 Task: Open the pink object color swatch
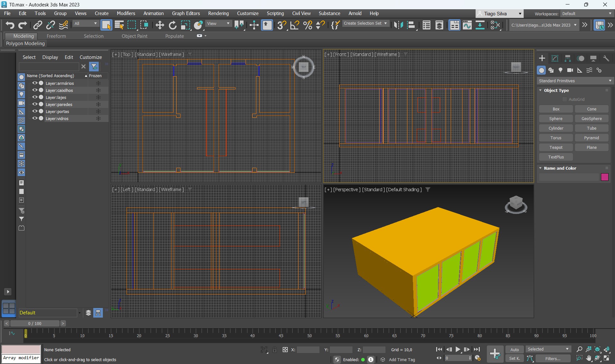click(x=604, y=177)
